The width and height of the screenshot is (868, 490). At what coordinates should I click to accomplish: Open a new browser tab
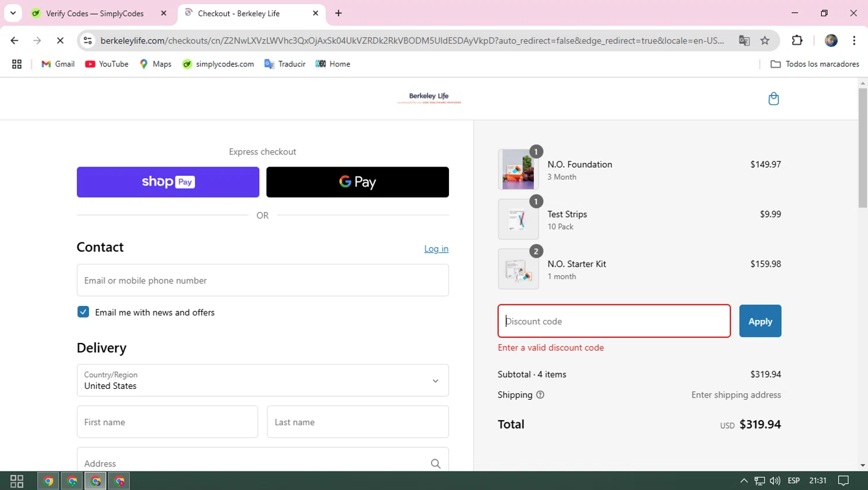point(339,13)
